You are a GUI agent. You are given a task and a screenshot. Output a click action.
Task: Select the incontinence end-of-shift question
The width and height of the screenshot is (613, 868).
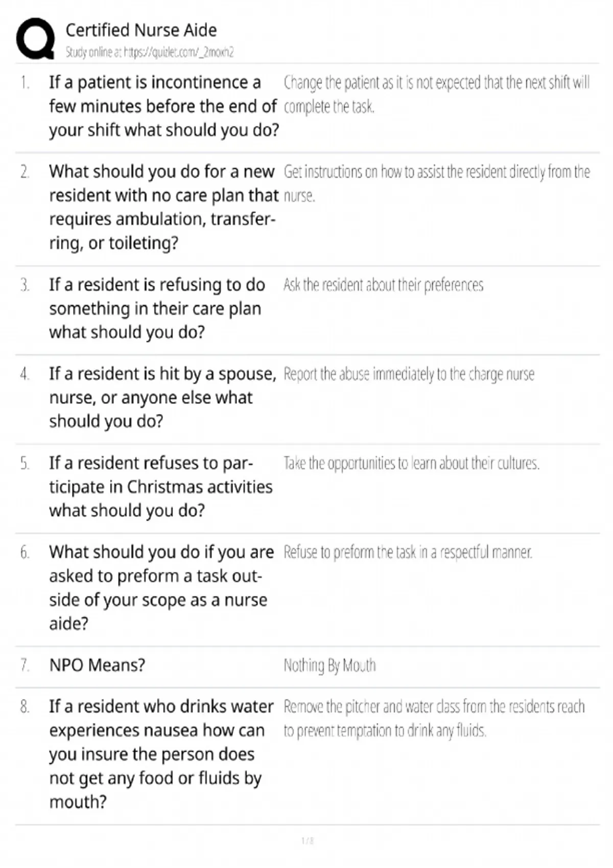163,106
